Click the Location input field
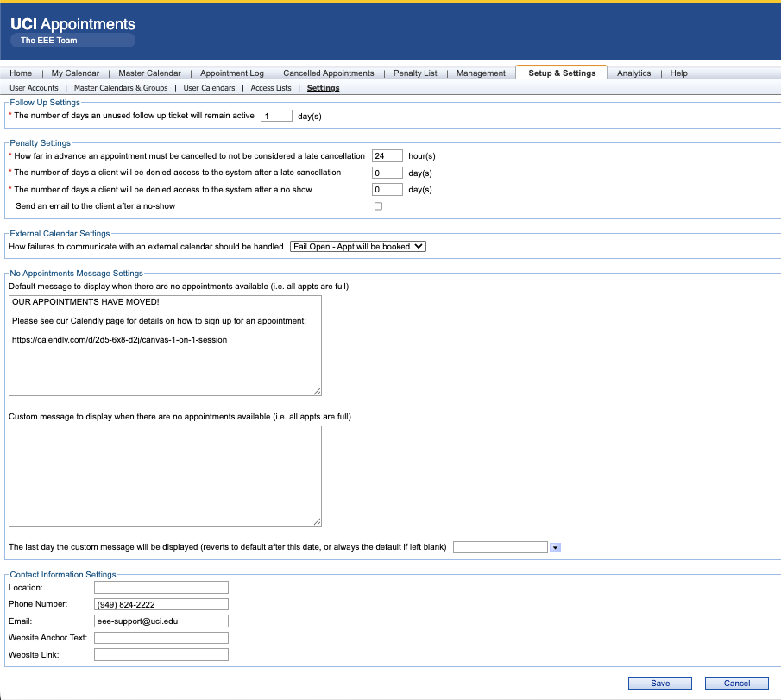The image size is (781, 700). tap(161, 588)
